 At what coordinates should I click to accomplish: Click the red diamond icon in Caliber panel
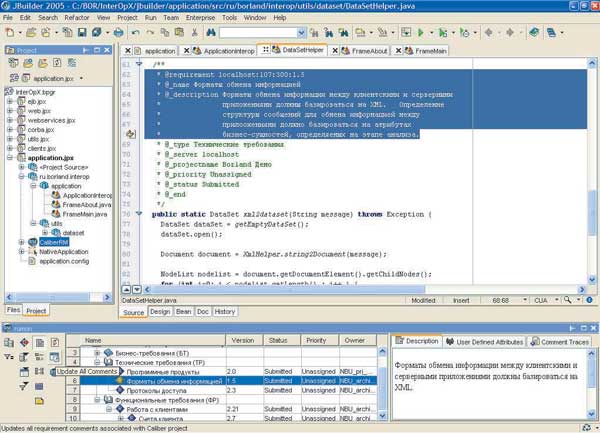point(24,342)
